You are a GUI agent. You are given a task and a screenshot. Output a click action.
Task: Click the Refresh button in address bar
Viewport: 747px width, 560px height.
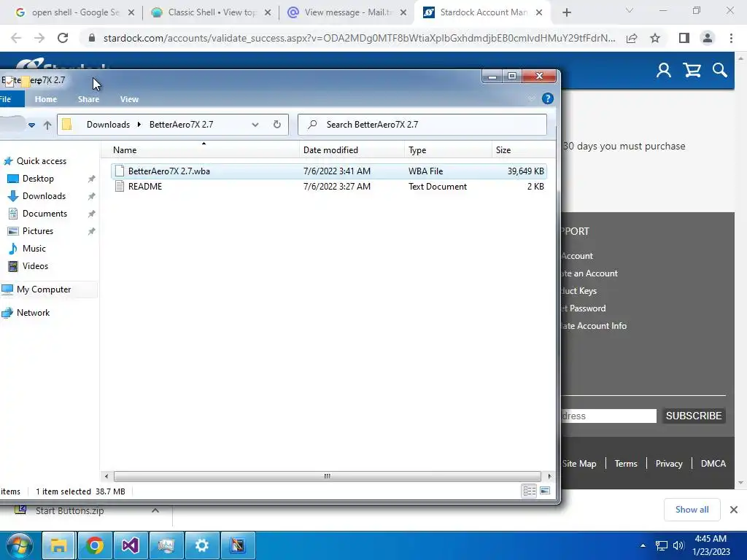[x=276, y=124]
